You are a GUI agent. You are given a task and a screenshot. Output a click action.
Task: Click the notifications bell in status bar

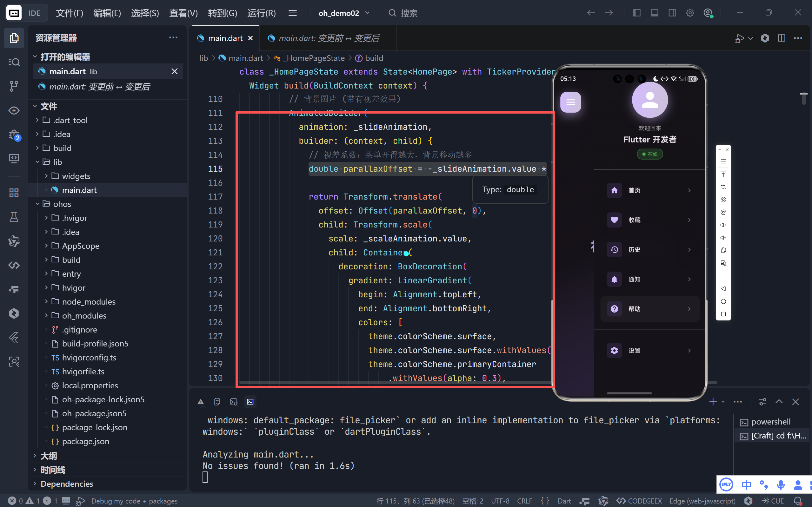tap(798, 501)
